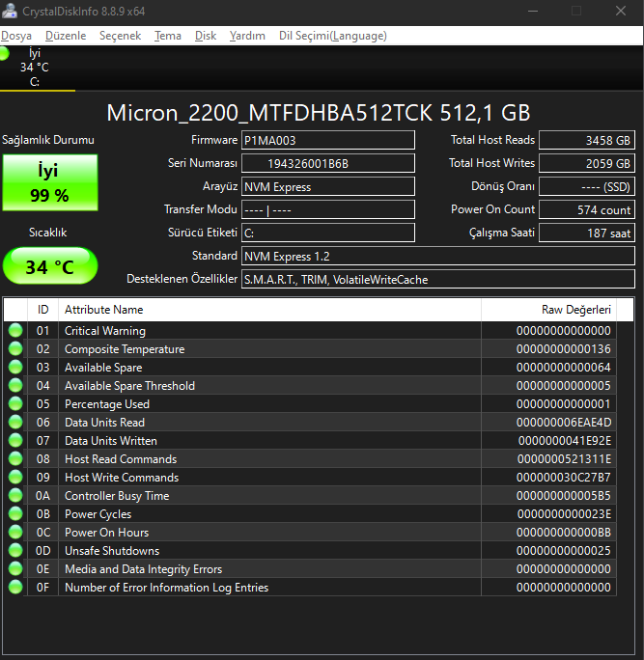644x660 pixels.
Task: Open the Tema menu
Action: 168,36
